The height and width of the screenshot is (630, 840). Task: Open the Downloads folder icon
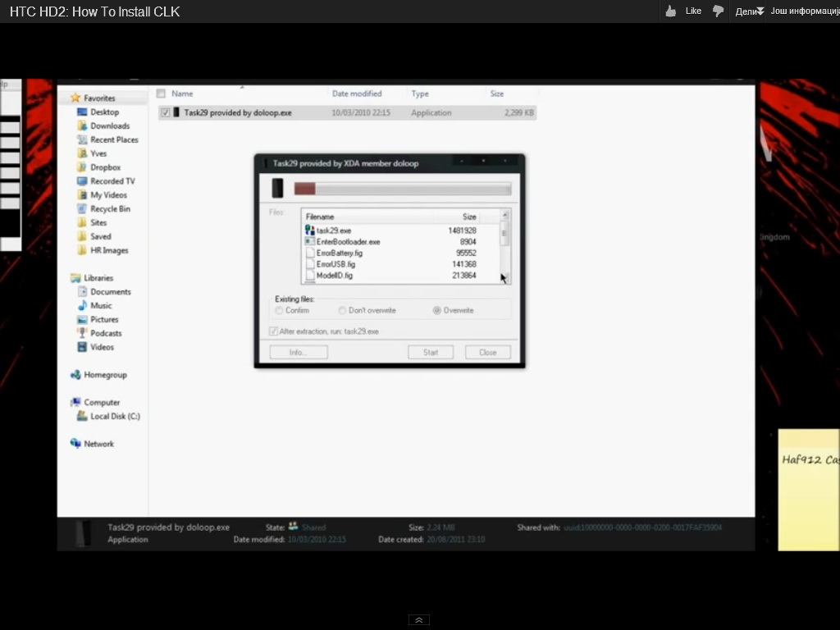[x=82, y=126]
